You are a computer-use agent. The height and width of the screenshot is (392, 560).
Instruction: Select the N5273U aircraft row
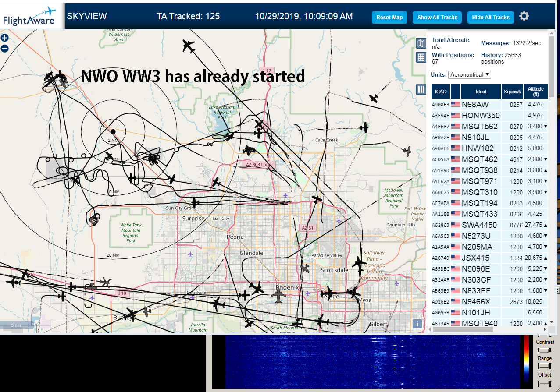coord(490,236)
